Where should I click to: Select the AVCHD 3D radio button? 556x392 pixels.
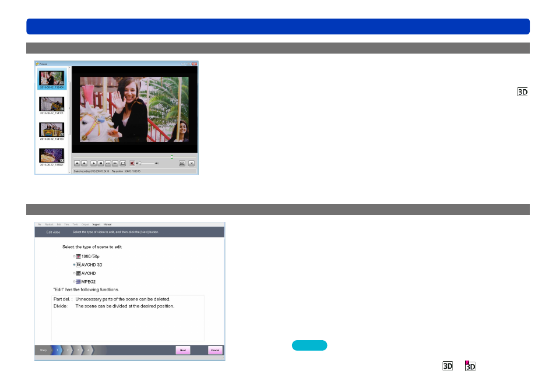click(74, 265)
